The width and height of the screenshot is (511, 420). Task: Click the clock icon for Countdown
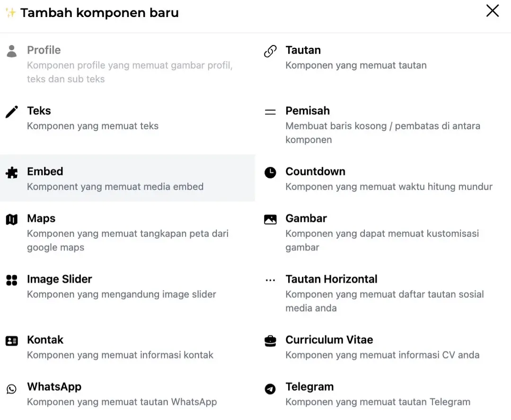(x=270, y=172)
